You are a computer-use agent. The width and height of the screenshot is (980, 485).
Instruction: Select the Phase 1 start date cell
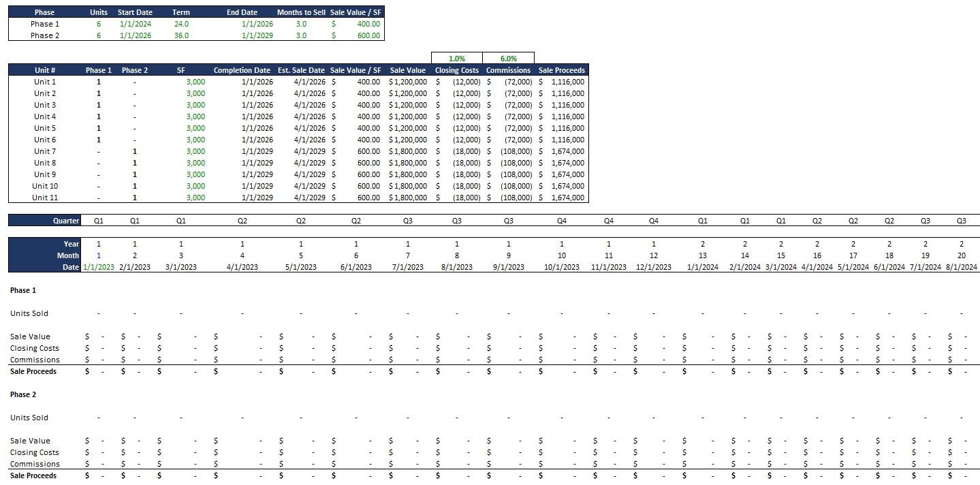point(134,24)
